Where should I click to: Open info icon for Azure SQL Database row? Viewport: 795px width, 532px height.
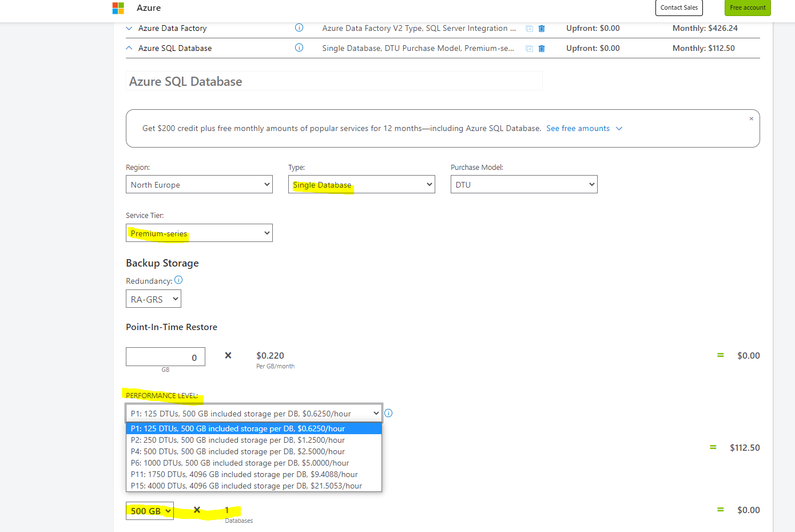[x=299, y=47]
